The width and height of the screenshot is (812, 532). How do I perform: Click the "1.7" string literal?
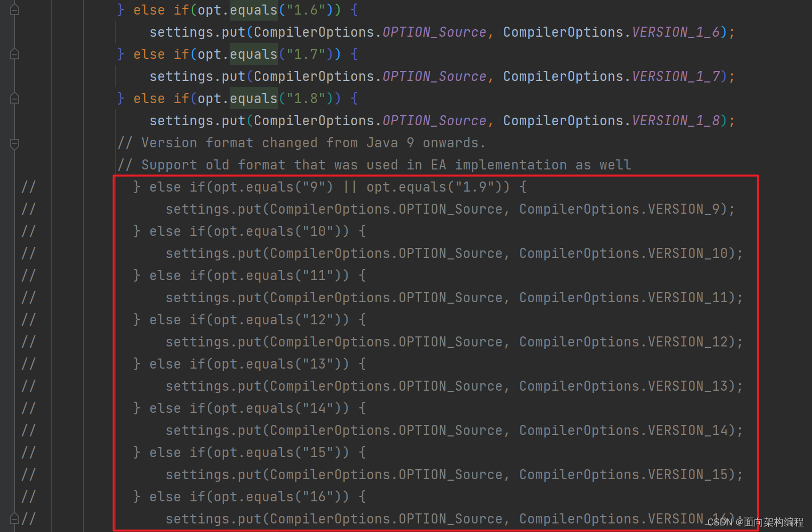pos(306,54)
